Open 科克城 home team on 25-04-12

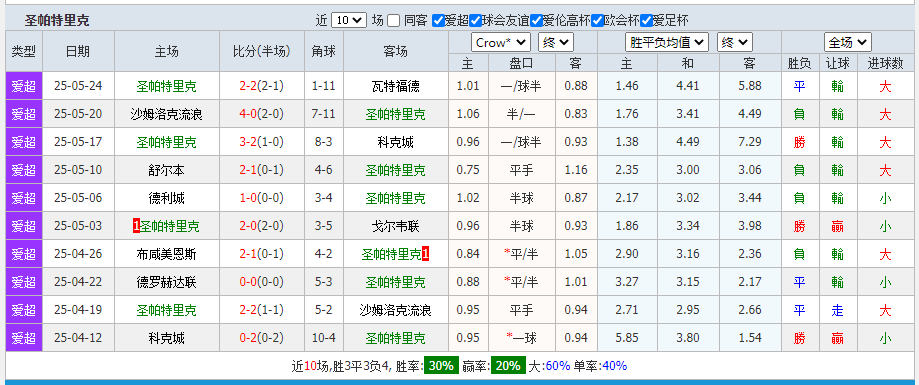pyautogui.click(x=166, y=338)
